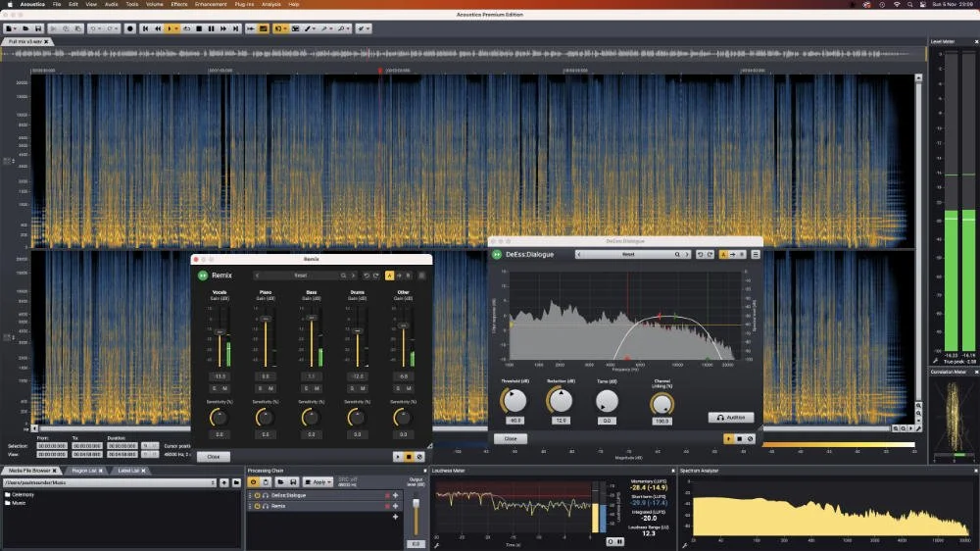Click the Open file folder icon in toolbar

(25, 28)
